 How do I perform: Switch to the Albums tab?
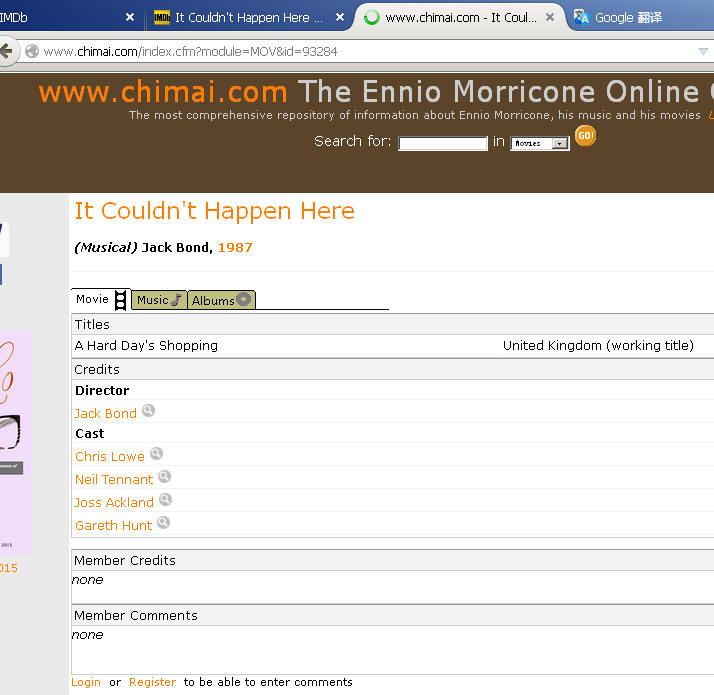click(221, 300)
